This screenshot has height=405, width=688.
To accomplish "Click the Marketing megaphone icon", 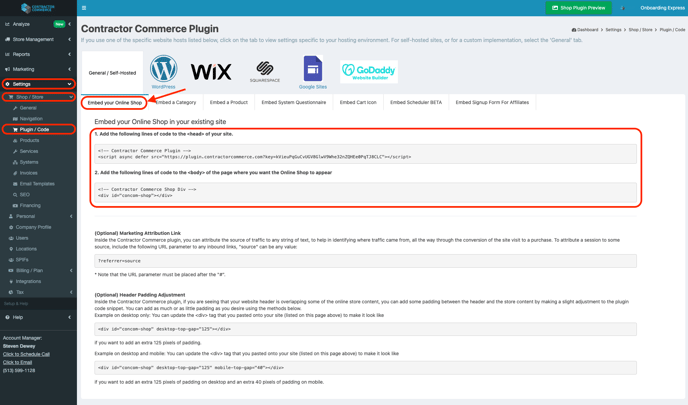I will point(7,69).
